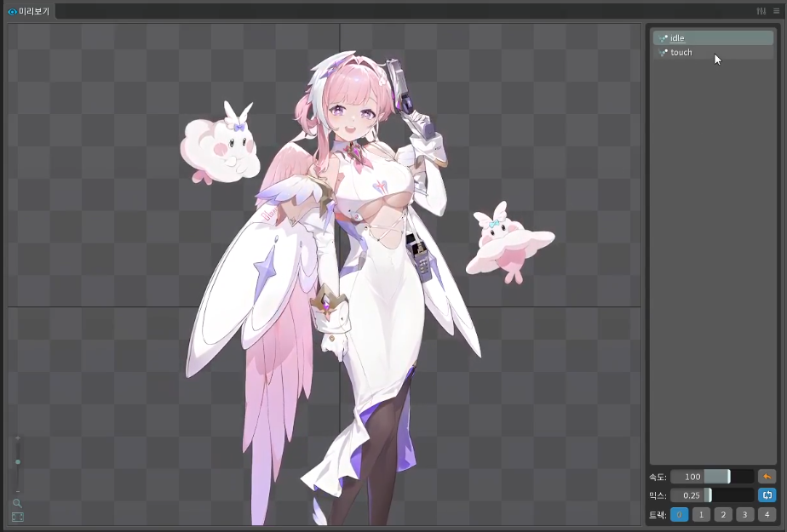Click the 미리보기 preview tab
The image size is (787, 532).
point(29,11)
